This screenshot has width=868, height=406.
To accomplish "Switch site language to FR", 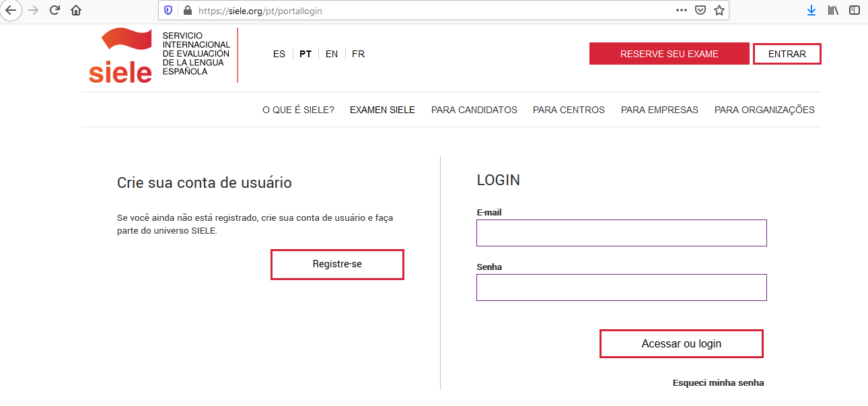I will click(358, 54).
